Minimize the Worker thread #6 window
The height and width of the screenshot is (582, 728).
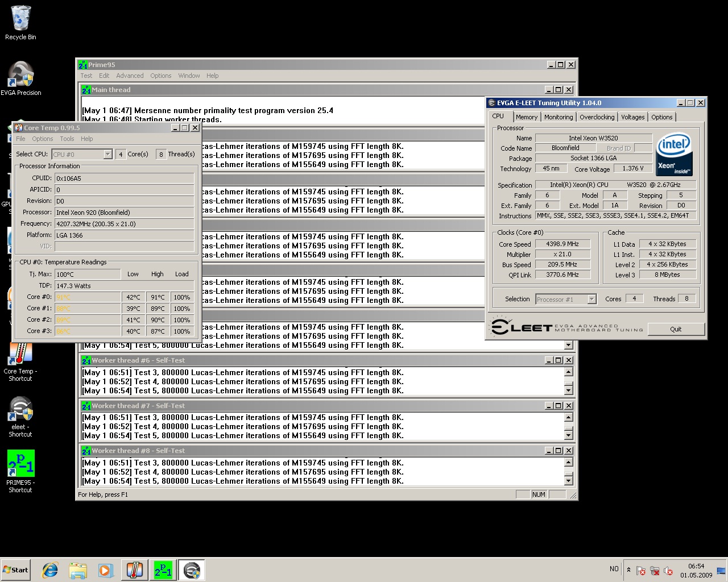pos(549,360)
